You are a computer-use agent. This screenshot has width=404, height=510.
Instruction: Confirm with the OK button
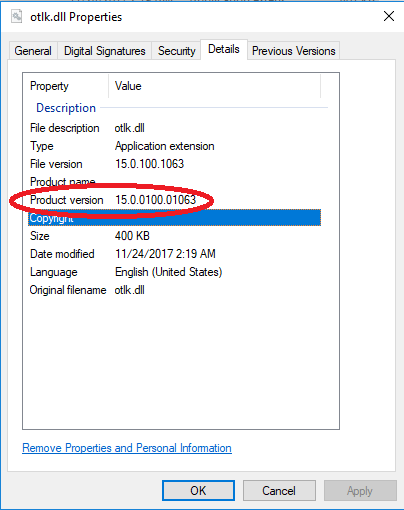pos(198,491)
